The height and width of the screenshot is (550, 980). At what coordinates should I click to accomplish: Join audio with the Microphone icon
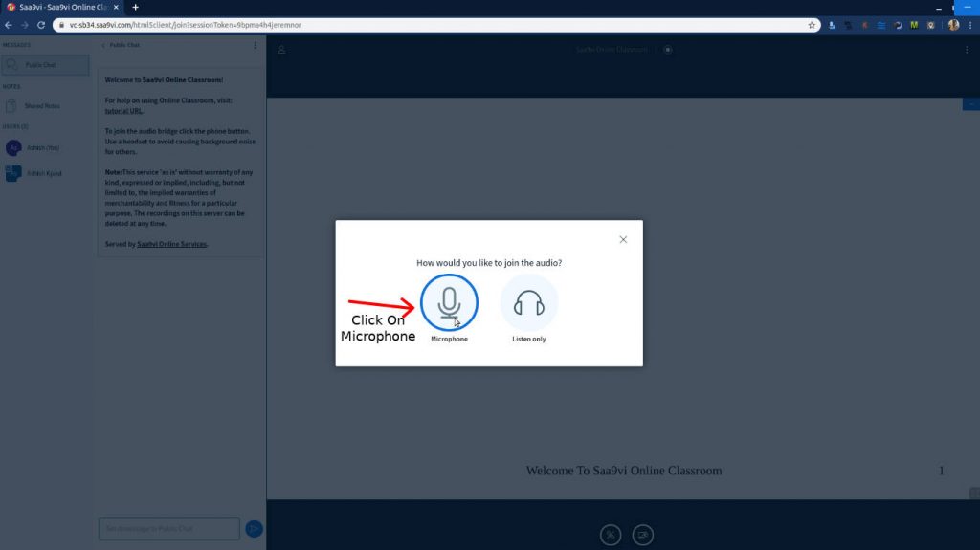(449, 303)
